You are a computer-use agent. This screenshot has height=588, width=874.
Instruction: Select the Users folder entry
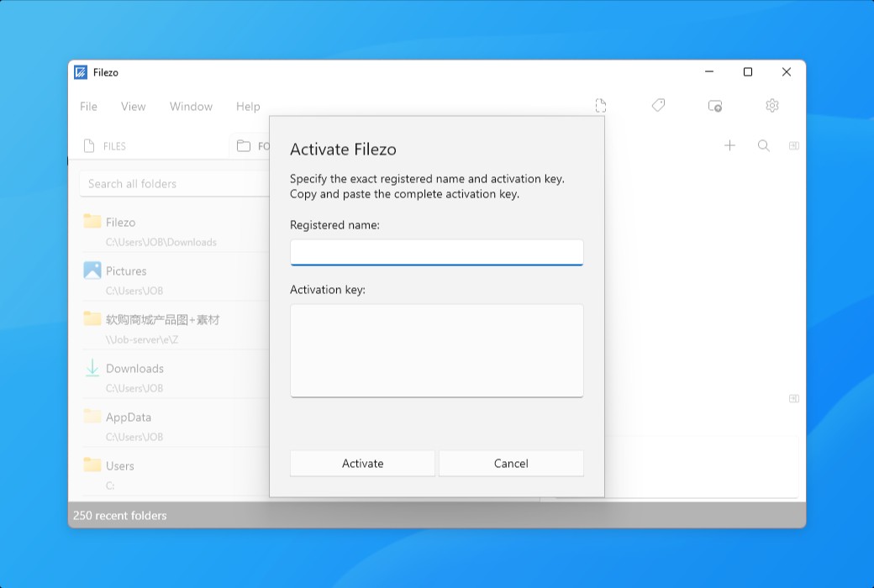click(x=176, y=475)
